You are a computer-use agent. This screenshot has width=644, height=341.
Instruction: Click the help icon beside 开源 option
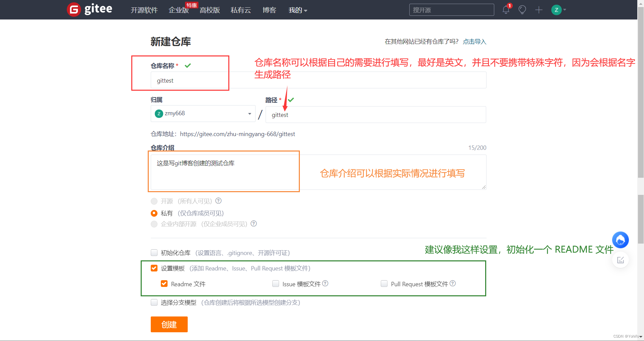(x=218, y=201)
